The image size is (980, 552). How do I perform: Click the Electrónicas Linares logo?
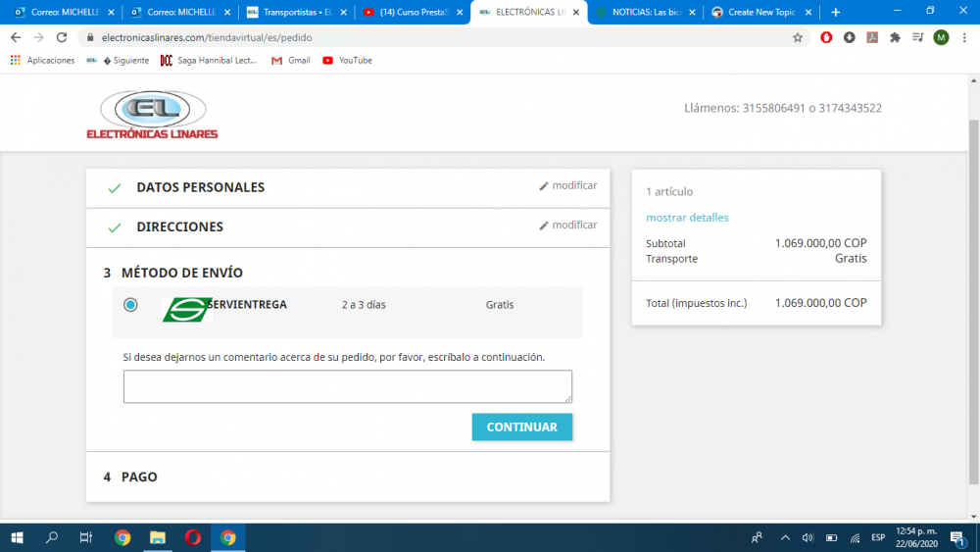(153, 115)
